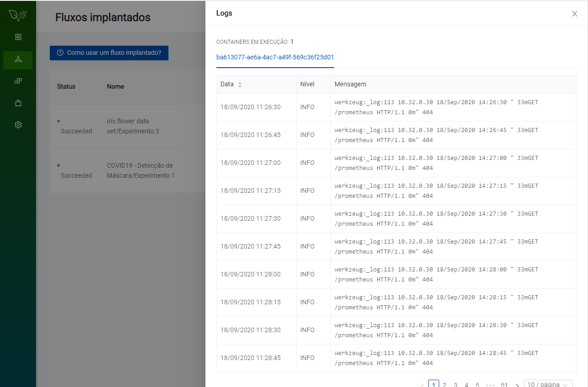
Task: Click log message with 14:28:15 timestamp
Action: click(x=436, y=302)
